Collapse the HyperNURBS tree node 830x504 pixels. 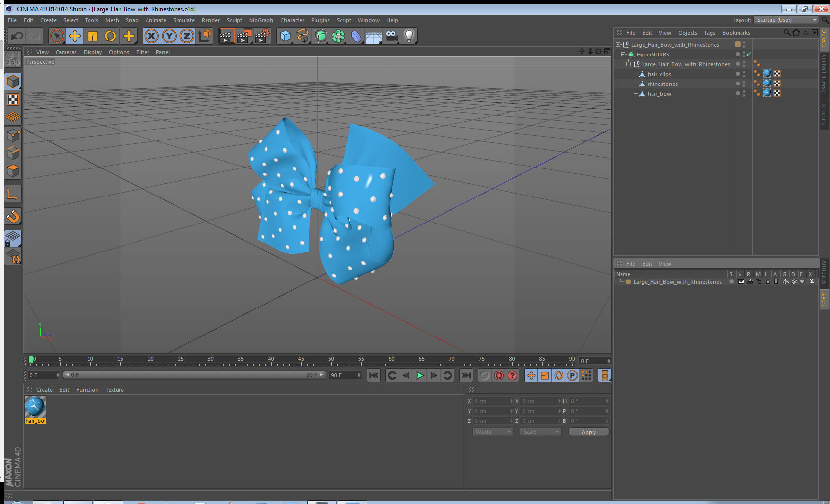(x=623, y=54)
